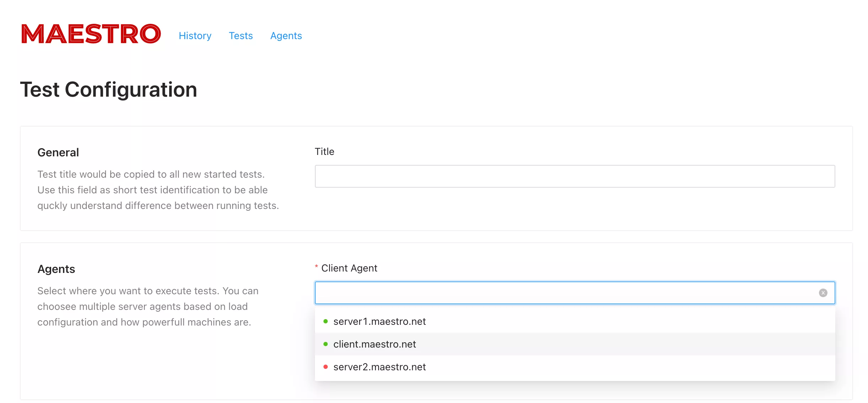Focus the Title input field
868x403 pixels.
(x=575, y=176)
